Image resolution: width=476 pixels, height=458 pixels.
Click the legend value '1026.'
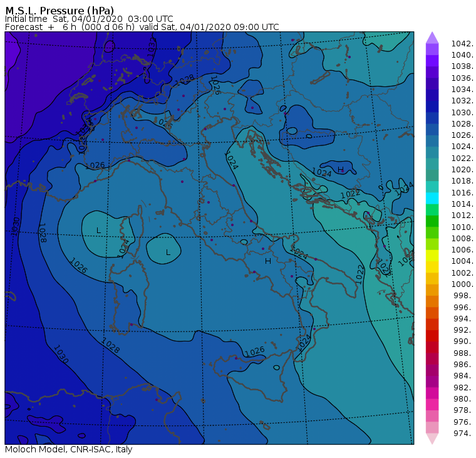(x=462, y=135)
